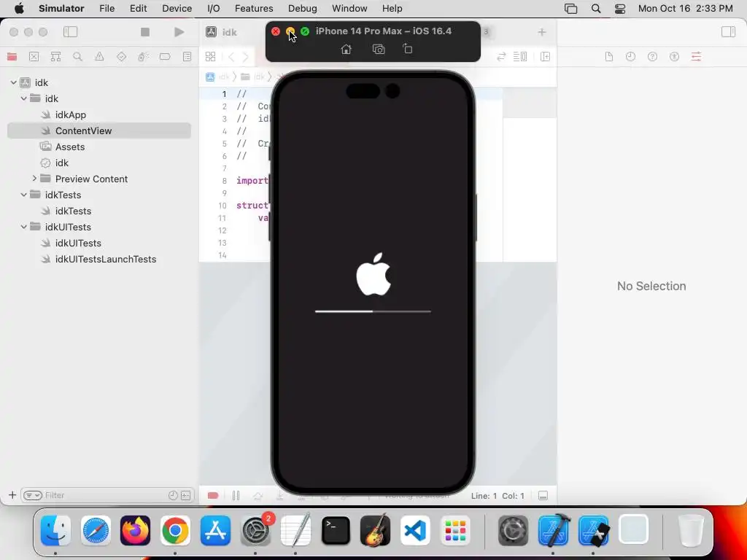Show the History inspector clock icon
The width and height of the screenshot is (747, 560).
pos(631,57)
